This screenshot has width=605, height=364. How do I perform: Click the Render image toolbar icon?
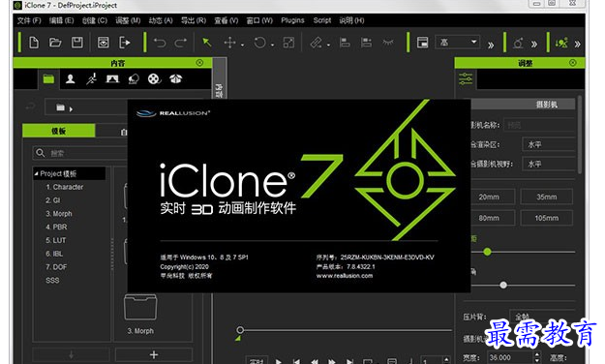coord(103,43)
